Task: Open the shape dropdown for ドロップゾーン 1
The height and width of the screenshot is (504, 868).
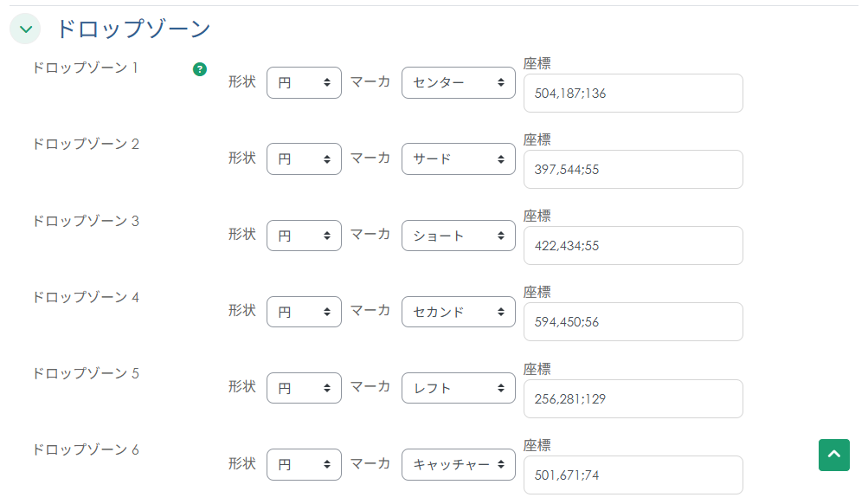Action: pyautogui.click(x=304, y=83)
